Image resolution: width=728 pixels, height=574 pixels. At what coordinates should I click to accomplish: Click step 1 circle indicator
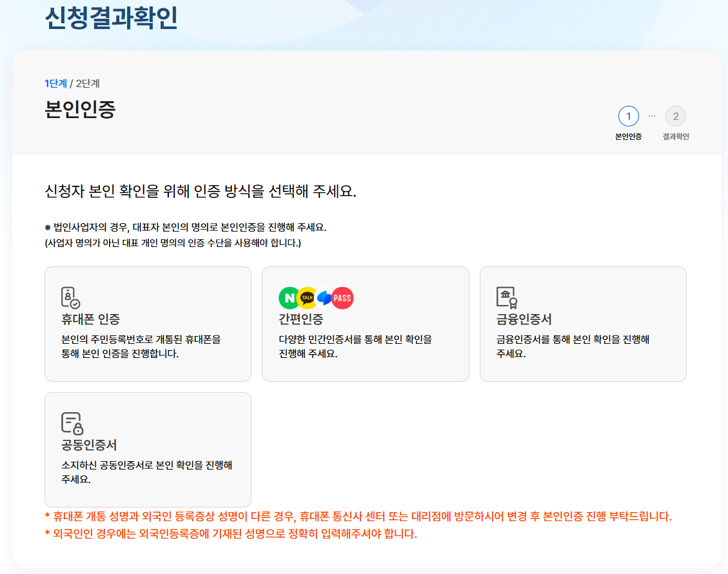(x=628, y=116)
